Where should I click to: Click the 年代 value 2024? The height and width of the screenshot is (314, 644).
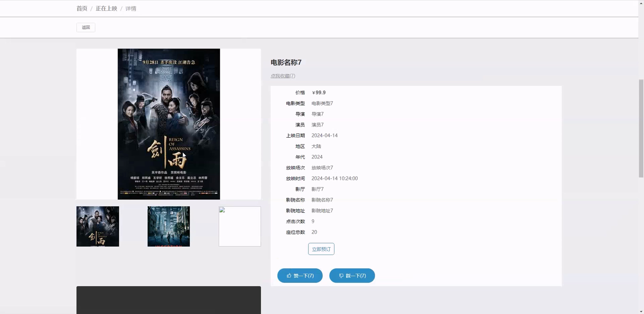pos(317,157)
